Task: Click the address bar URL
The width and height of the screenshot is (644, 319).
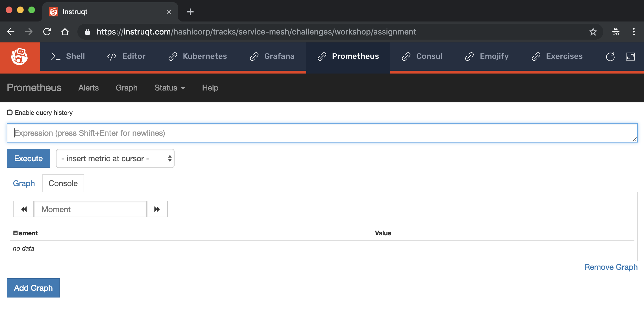Action: pos(256,32)
